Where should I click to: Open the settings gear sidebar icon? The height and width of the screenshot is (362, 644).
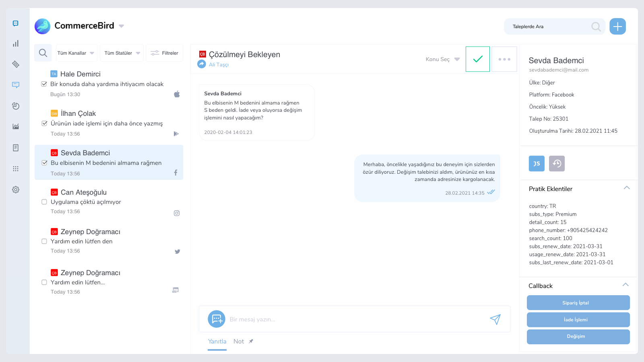(x=16, y=189)
